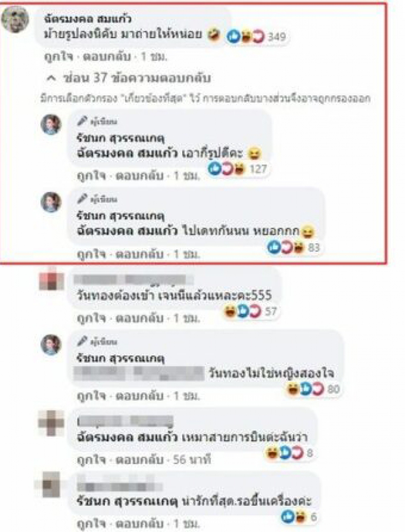This screenshot has width=405, height=532.
Task: Click top commenter's profile picture
Action: pyautogui.click(x=15, y=19)
